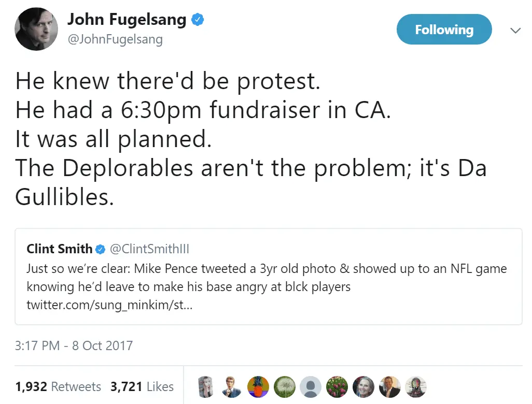Click the default gray silhouette avatar

point(311,386)
